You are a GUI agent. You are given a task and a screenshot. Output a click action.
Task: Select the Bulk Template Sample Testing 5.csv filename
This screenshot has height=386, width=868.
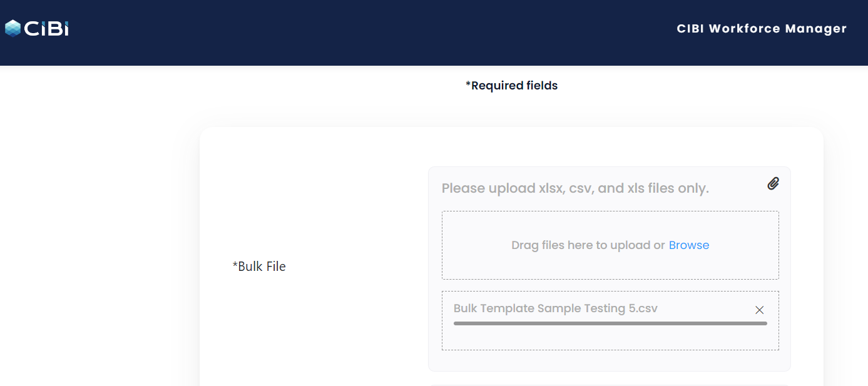pyautogui.click(x=556, y=308)
